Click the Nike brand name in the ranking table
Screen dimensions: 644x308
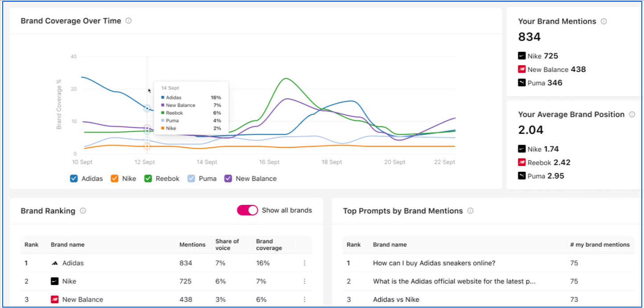point(70,281)
